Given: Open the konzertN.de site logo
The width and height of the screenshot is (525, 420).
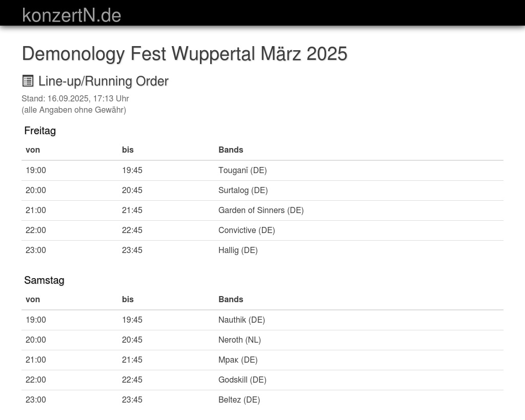Looking at the screenshot, I should [71, 15].
